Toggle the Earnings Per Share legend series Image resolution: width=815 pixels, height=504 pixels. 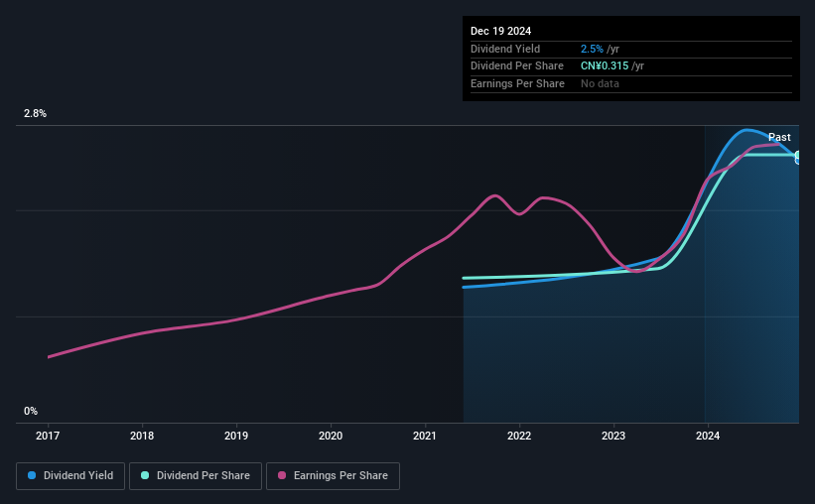click(333, 476)
